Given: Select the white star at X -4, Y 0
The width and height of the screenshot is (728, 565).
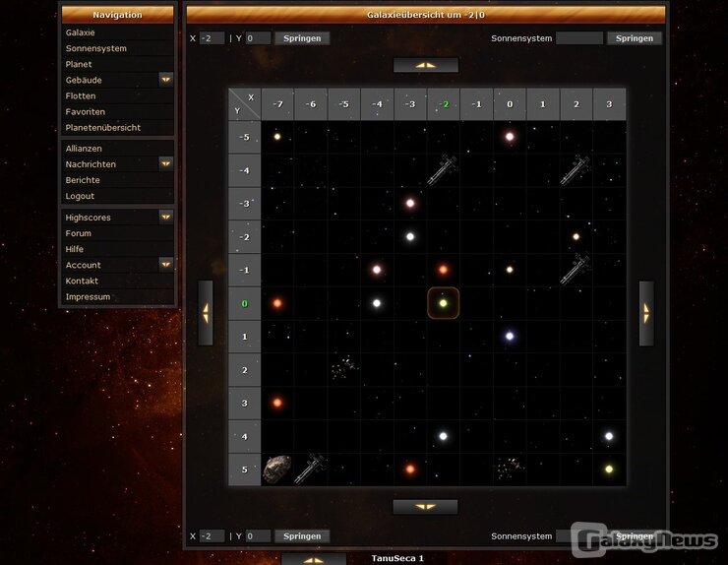Looking at the screenshot, I should click(377, 303).
